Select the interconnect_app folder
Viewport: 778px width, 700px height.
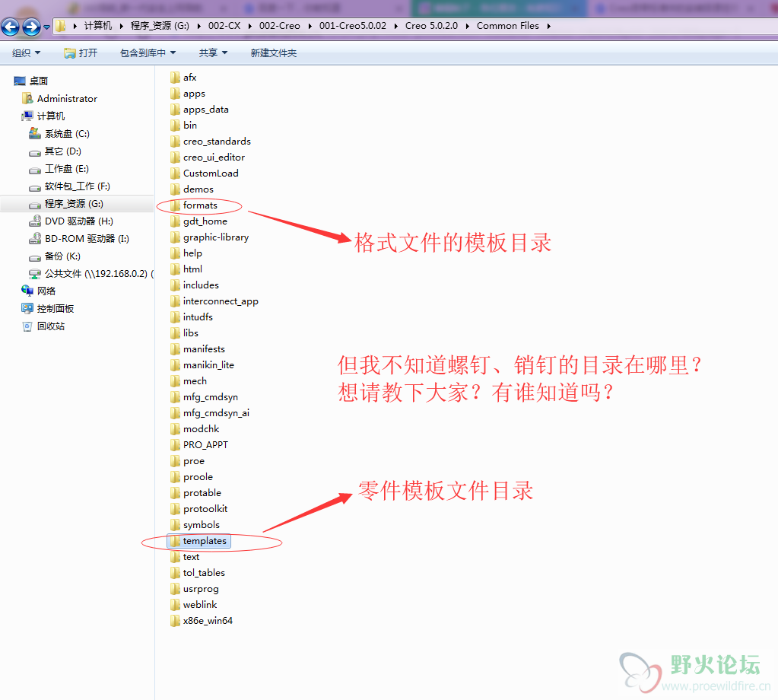pyautogui.click(x=214, y=301)
